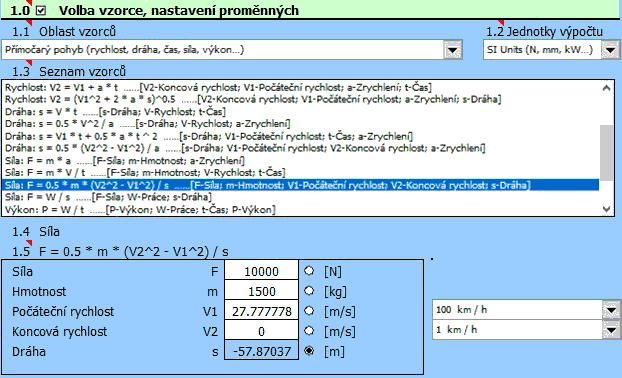Open the 100 km/h conversion dropdown
The image size is (622, 378).
[x=611, y=310]
